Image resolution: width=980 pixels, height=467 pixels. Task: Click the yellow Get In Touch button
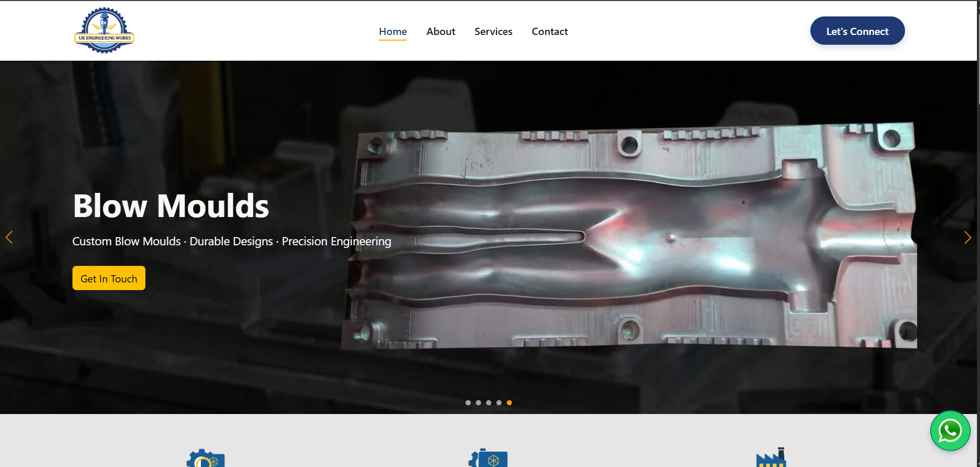(x=108, y=278)
